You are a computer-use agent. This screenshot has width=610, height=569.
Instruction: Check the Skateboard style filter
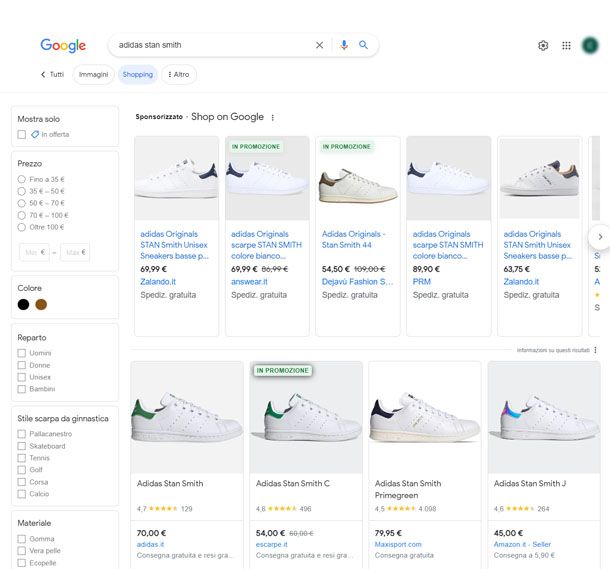tap(22, 446)
